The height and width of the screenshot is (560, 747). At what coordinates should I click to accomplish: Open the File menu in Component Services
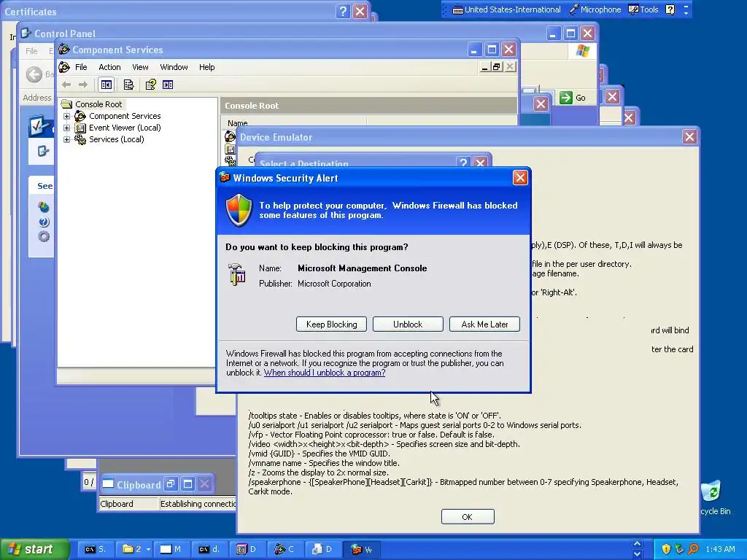[81, 67]
